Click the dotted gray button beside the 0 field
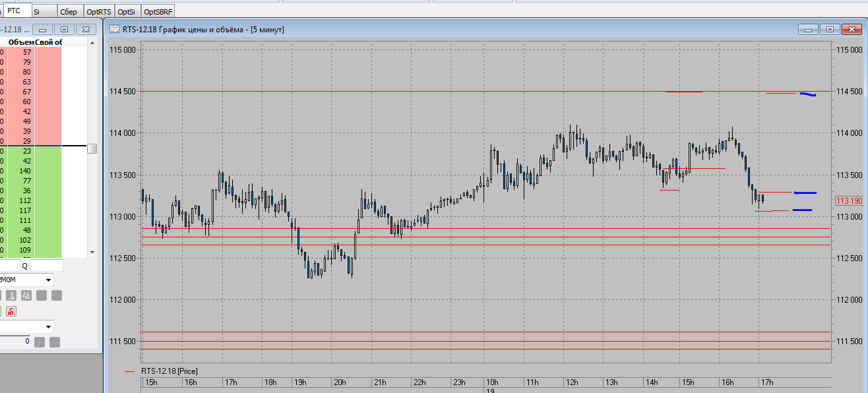Viewport: 868px width, 393px height. pyautogui.click(x=40, y=342)
